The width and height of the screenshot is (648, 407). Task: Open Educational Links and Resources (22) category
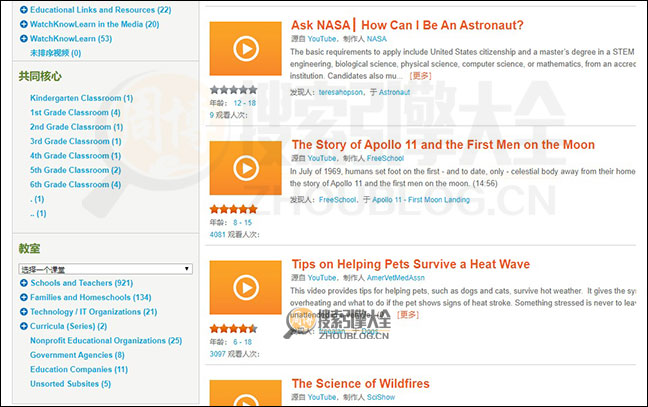tap(100, 10)
